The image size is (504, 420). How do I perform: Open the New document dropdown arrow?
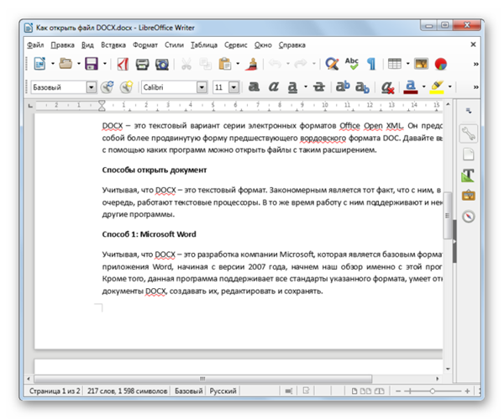pos(53,64)
